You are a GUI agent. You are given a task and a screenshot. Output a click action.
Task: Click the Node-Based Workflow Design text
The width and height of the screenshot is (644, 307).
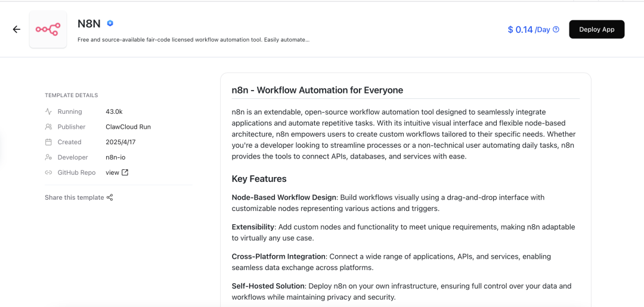coord(284,197)
